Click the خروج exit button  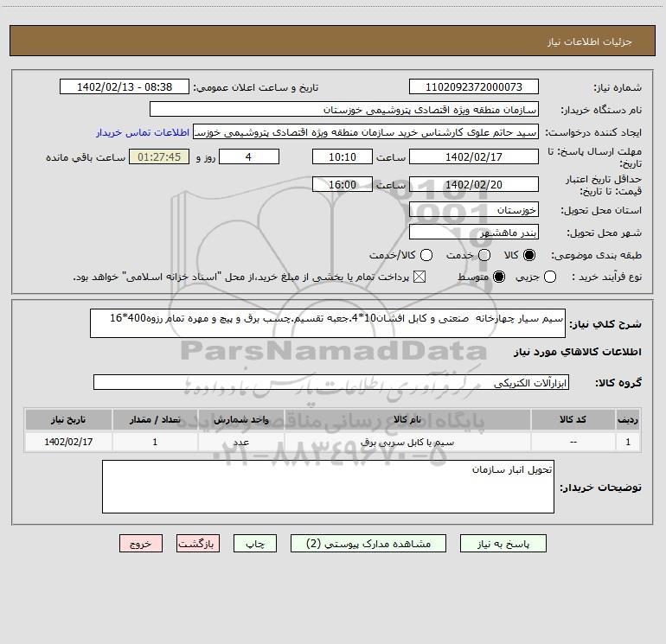click(141, 544)
